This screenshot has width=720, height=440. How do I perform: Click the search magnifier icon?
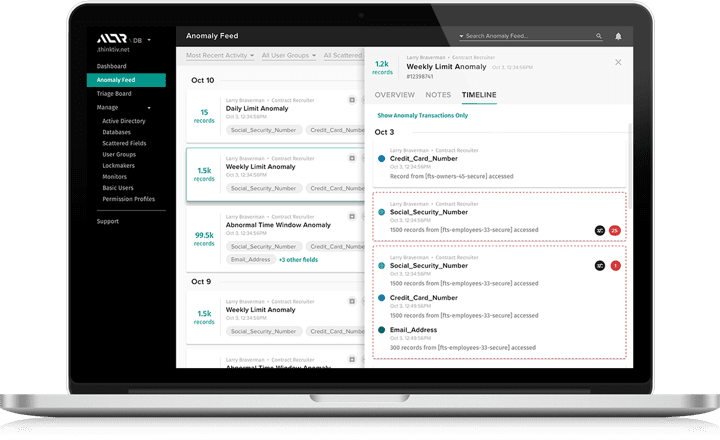coord(599,36)
